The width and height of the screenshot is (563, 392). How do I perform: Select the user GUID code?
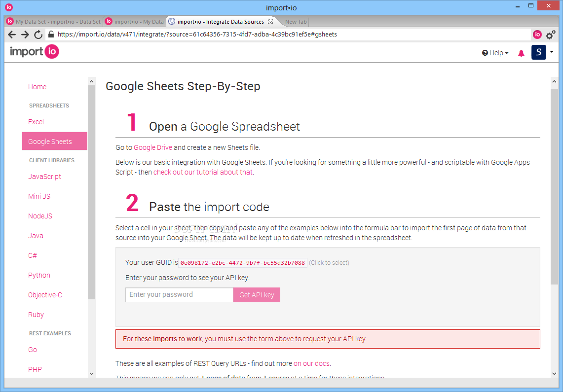[243, 263]
